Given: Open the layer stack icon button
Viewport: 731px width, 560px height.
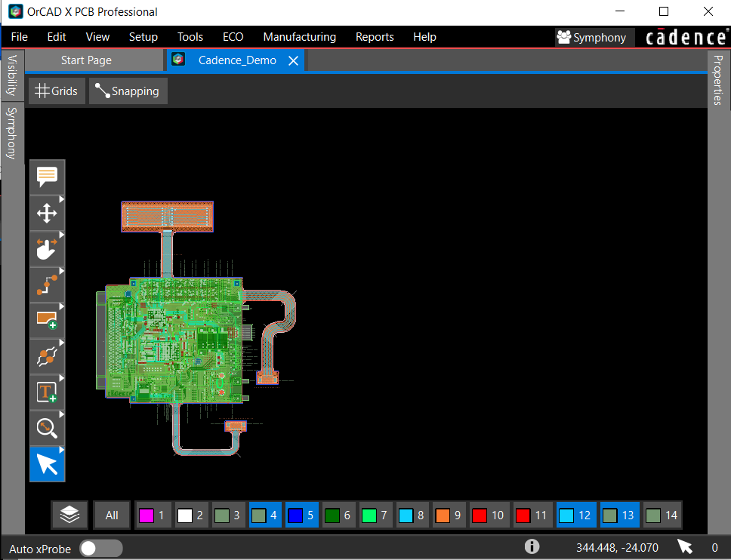Looking at the screenshot, I should 70,515.
